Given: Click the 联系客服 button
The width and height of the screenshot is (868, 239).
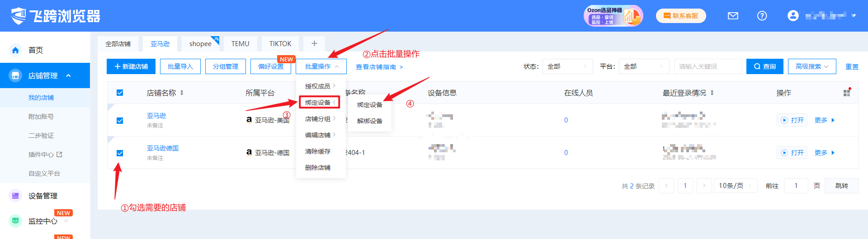Looking at the screenshot, I should coord(681,16).
